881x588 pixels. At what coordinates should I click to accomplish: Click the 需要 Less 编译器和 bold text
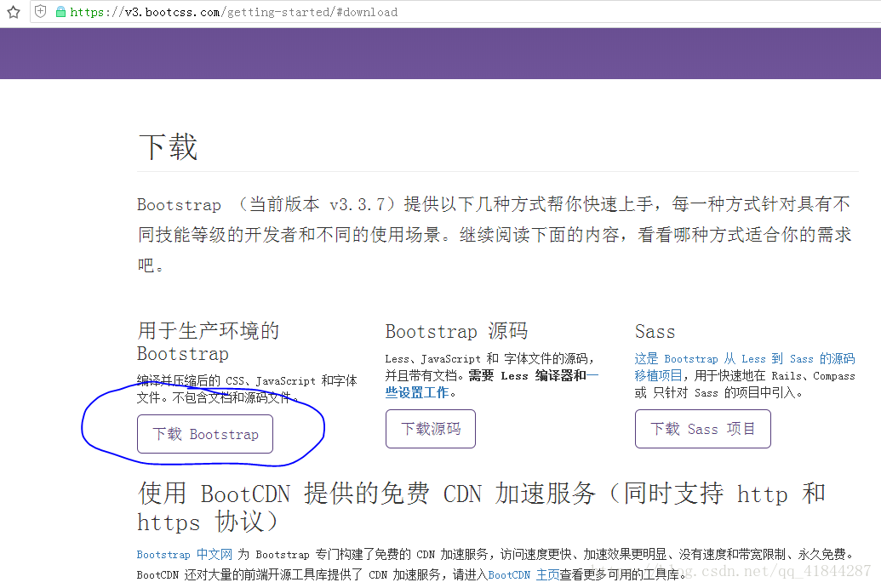pos(527,376)
